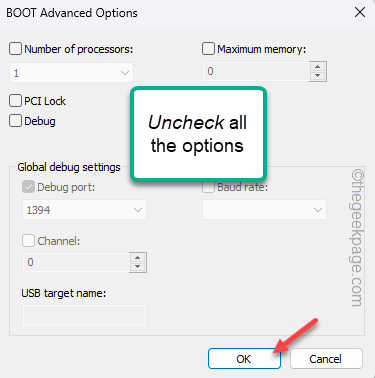Check the Debug option

pyautogui.click(x=15, y=121)
